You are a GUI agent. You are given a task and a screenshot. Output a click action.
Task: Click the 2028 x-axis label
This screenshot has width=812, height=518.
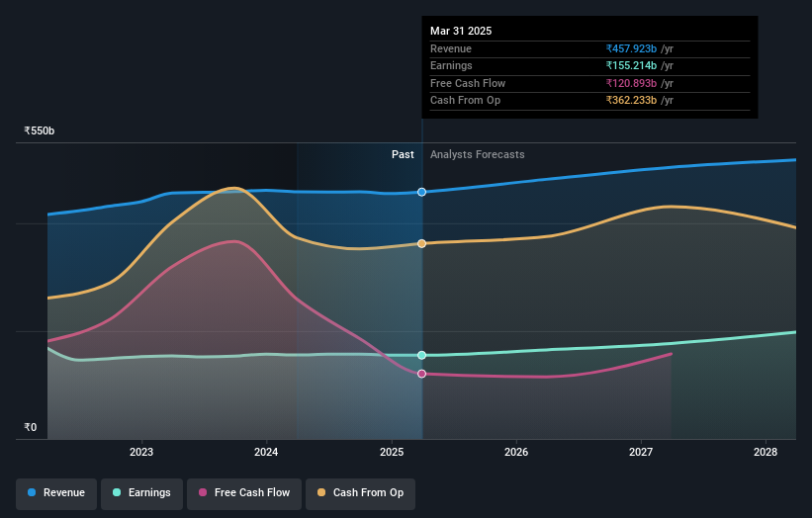click(766, 453)
